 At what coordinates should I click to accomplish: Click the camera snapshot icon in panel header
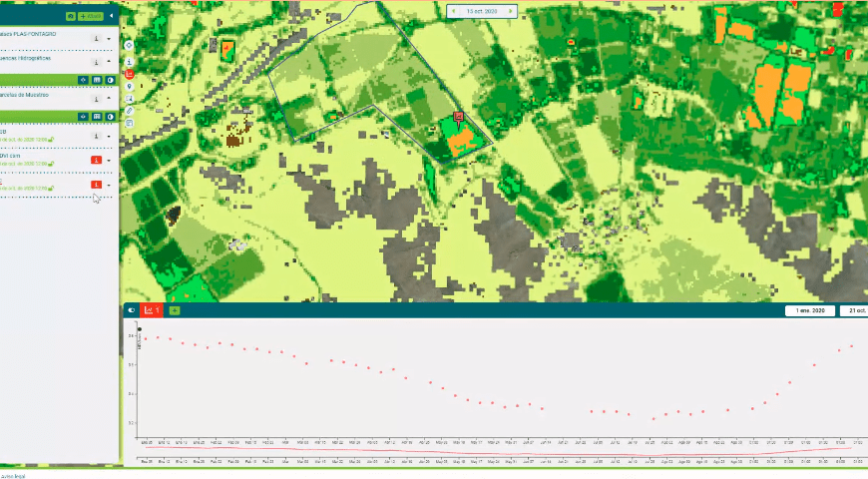(x=70, y=16)
